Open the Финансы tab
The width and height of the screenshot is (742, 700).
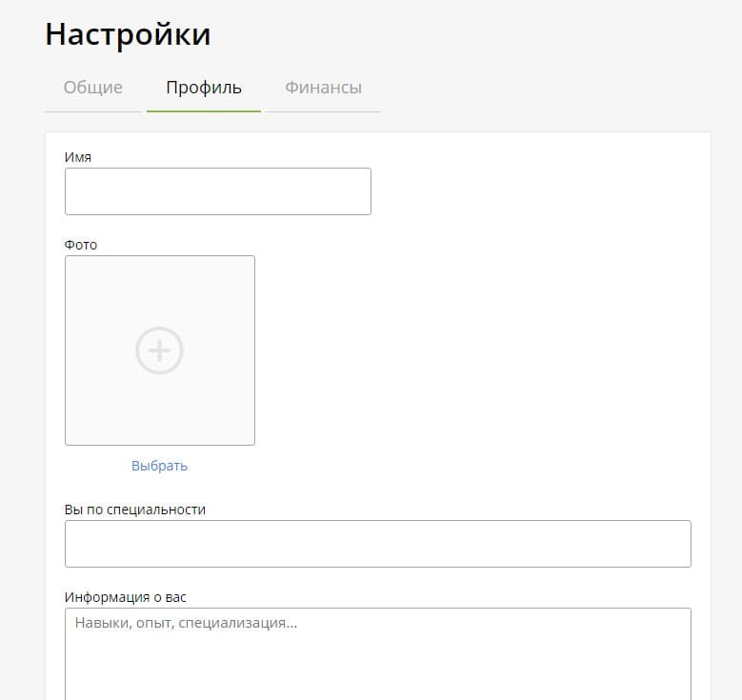(x=323, y=88)
